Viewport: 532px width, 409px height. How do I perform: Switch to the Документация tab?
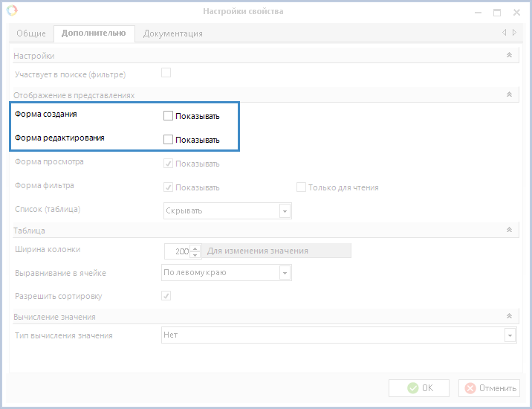point(172,33)
